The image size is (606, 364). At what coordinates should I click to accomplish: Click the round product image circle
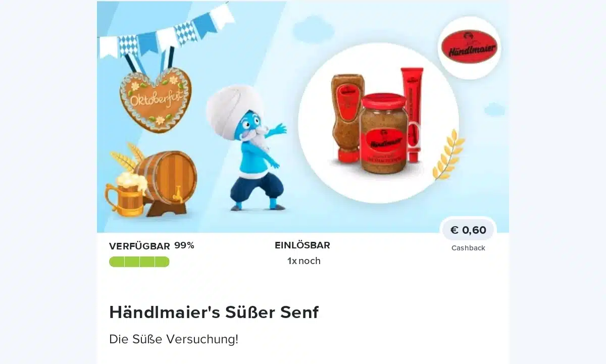[378, 123]
